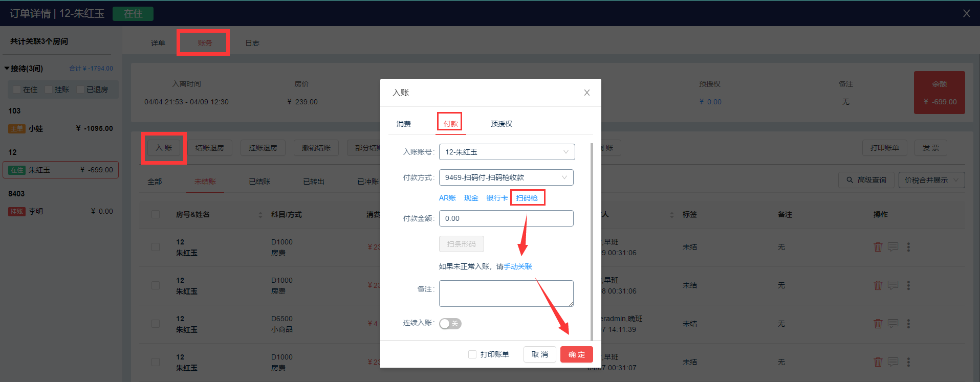This screenshot has height=382, width=980.
Task: Check the 挂账 filter checkbox
Action: click(x=49, y=89)
